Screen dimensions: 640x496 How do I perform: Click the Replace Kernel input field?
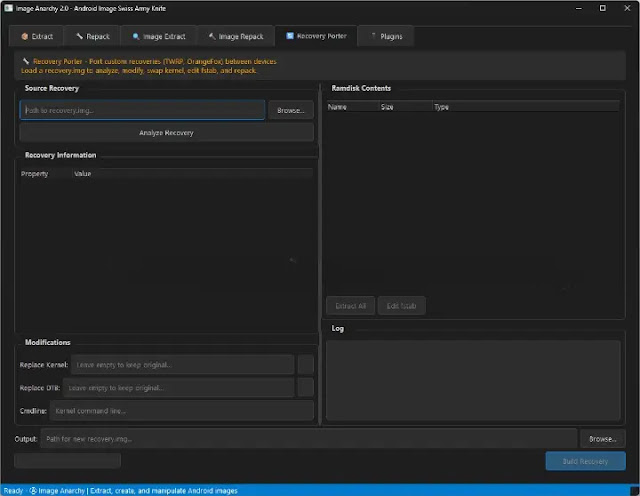[182, 364]
